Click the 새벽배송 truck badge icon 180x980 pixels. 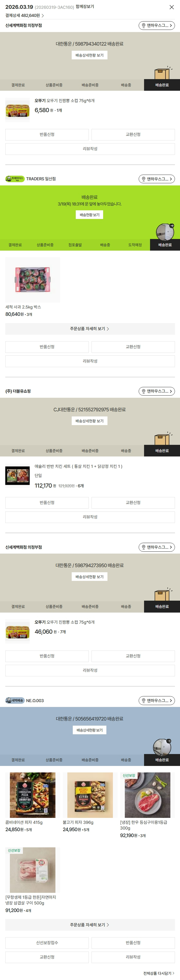point(15,700)
